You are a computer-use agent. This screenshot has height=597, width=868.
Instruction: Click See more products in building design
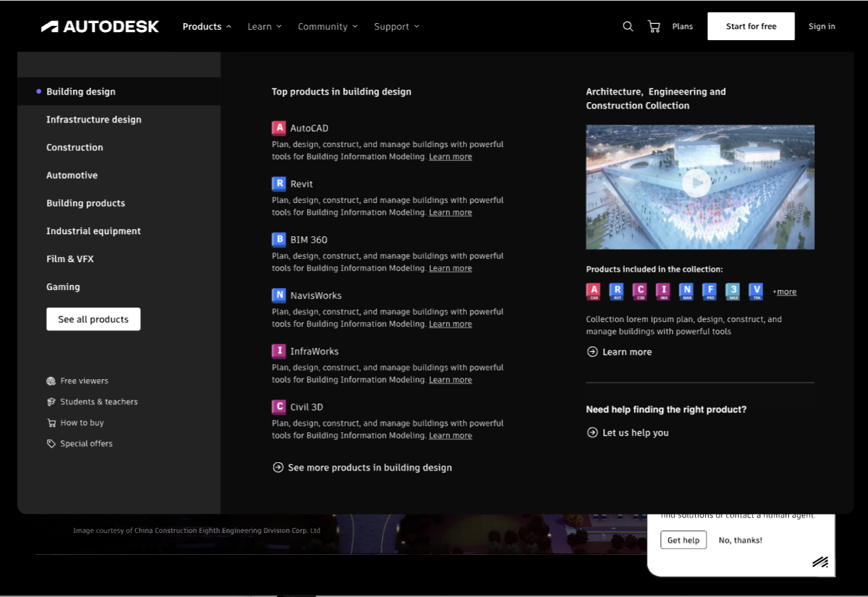pyautogui.click(x=362, y=468)
